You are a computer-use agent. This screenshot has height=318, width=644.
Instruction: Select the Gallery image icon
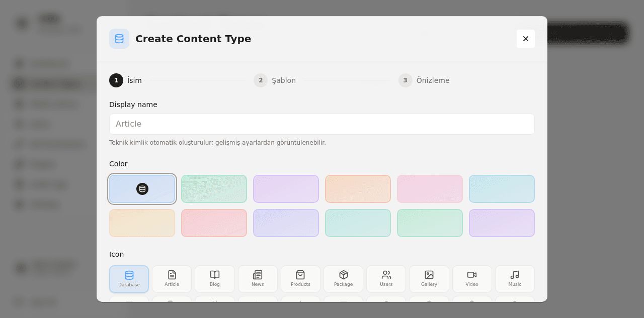429,279
